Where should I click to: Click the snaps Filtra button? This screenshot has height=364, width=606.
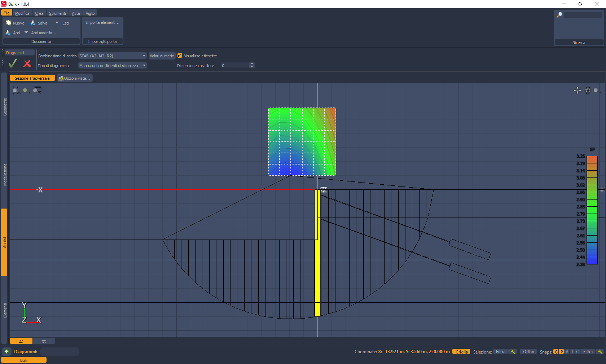(588, 352)
